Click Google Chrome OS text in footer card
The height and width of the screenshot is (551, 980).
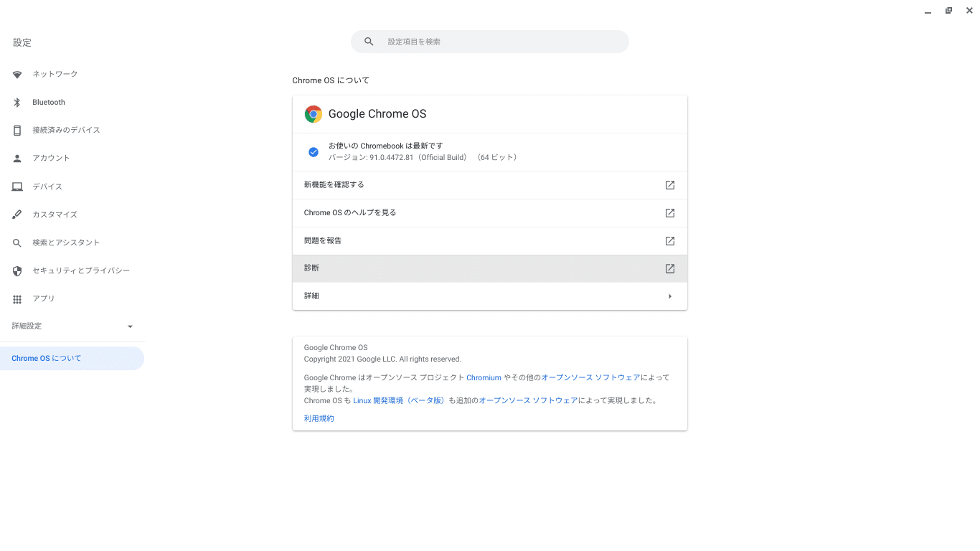336,348
